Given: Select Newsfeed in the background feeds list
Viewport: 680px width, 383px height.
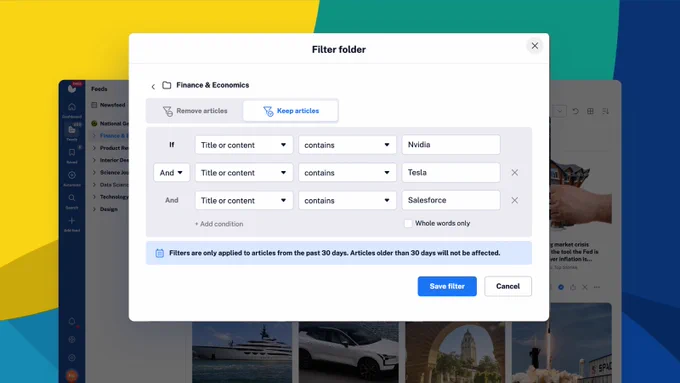Looking at the screenshot, I should point(108,105).
